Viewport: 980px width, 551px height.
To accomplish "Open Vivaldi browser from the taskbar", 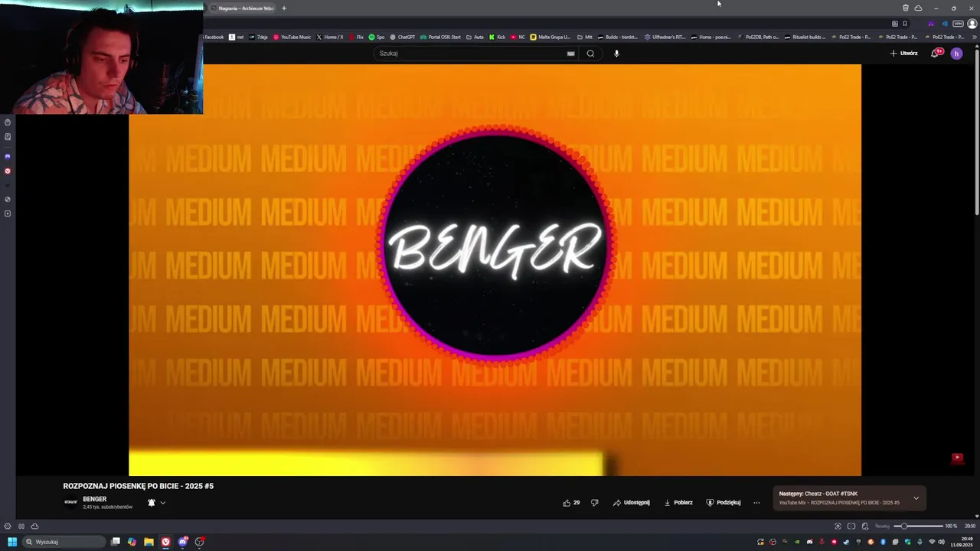I will (165, 542).
